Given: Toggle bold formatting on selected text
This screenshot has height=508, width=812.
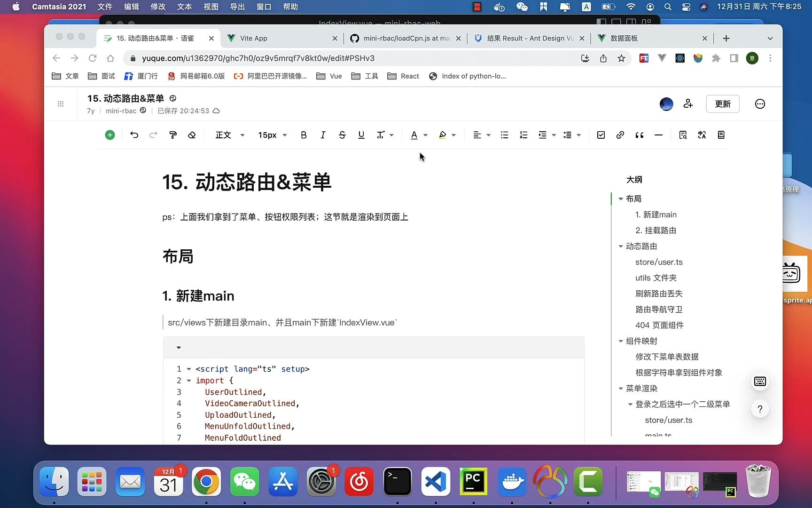Looking at the screenshot, I should point(304,135).
